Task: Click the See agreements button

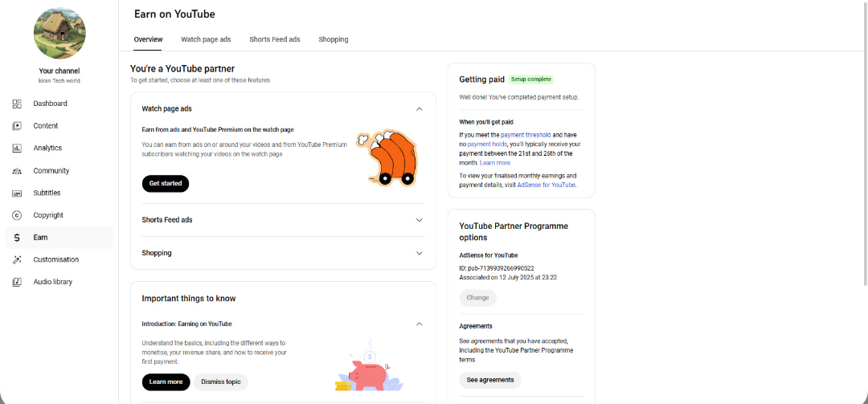Action: click(490, 380)
